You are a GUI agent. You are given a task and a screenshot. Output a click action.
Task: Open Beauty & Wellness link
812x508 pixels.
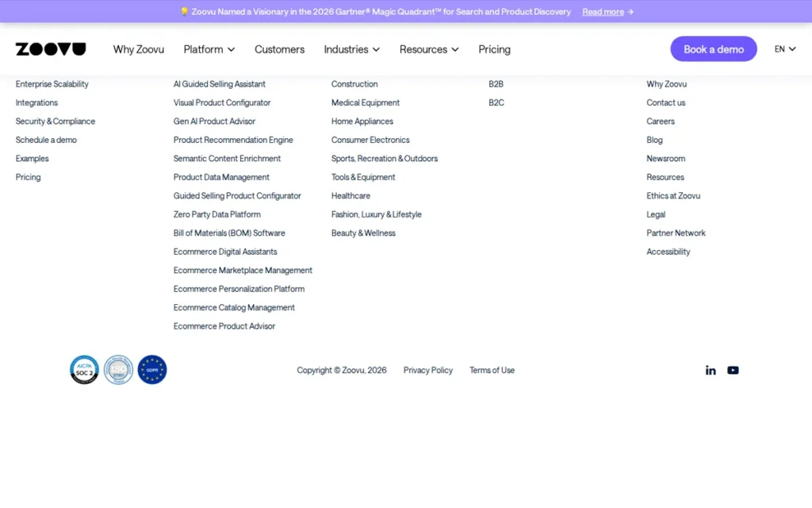pyautogui.click(x=363, y=233)
